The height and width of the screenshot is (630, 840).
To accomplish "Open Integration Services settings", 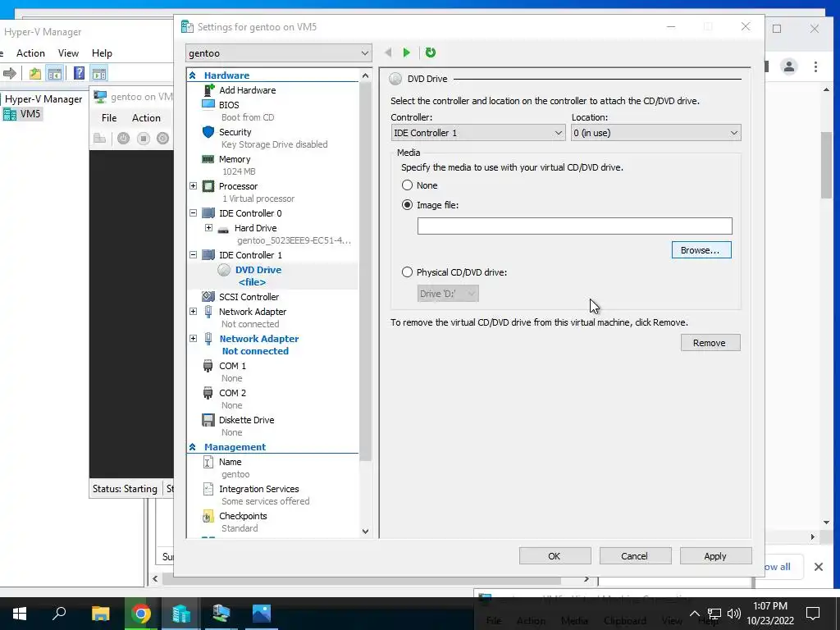I will [x=258, y=489].
